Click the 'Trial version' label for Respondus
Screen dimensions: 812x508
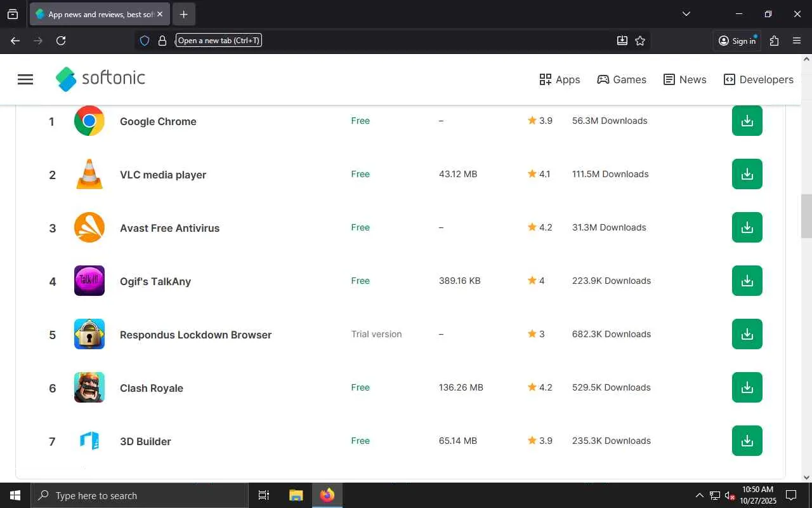point(377,334)
